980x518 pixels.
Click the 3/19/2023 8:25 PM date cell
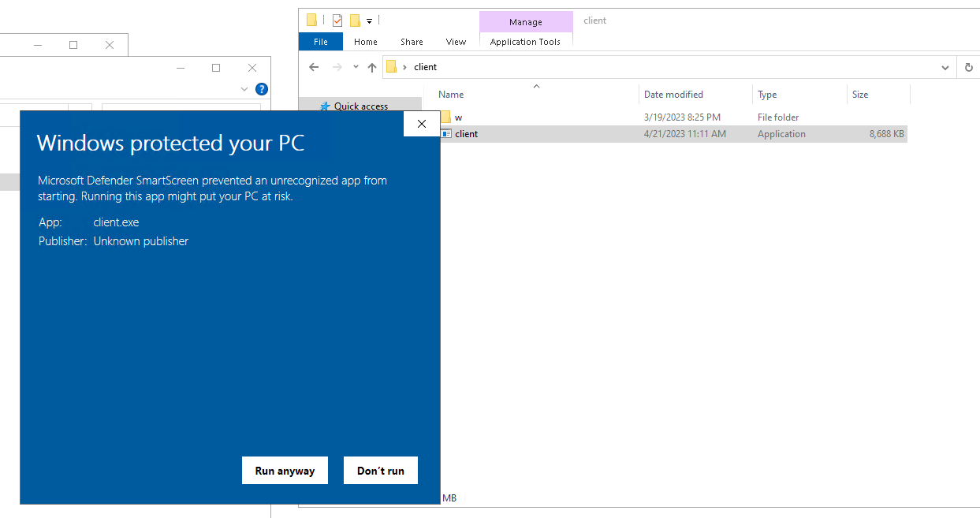click(683, 117)
